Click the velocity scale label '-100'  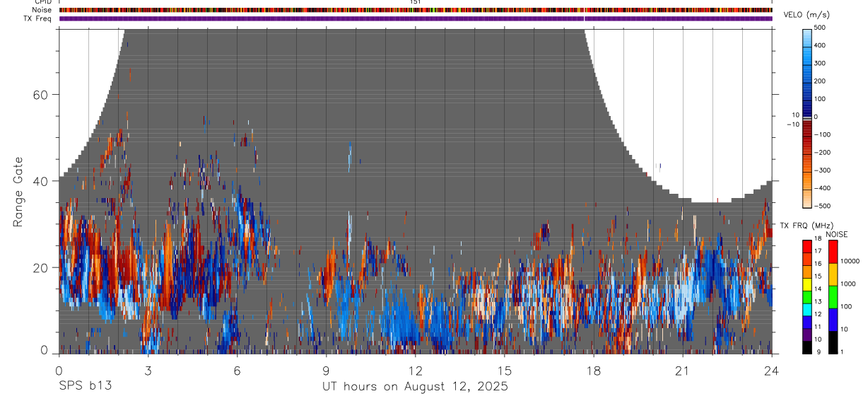(823, 134)
